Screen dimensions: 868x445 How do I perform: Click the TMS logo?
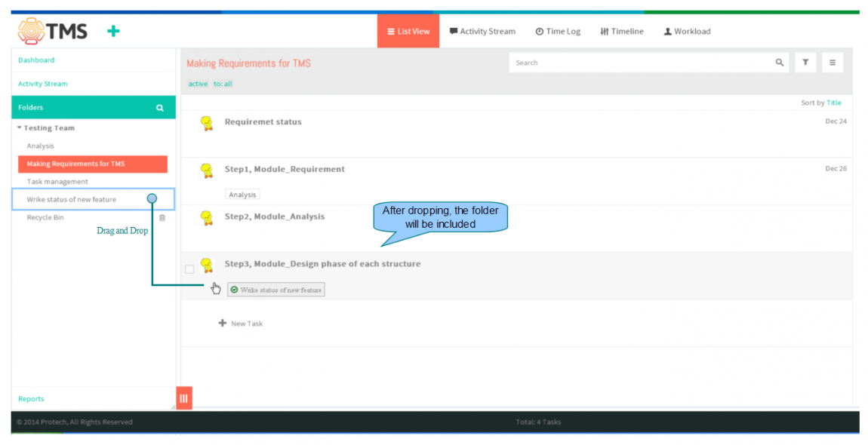(x=53, y=31)
